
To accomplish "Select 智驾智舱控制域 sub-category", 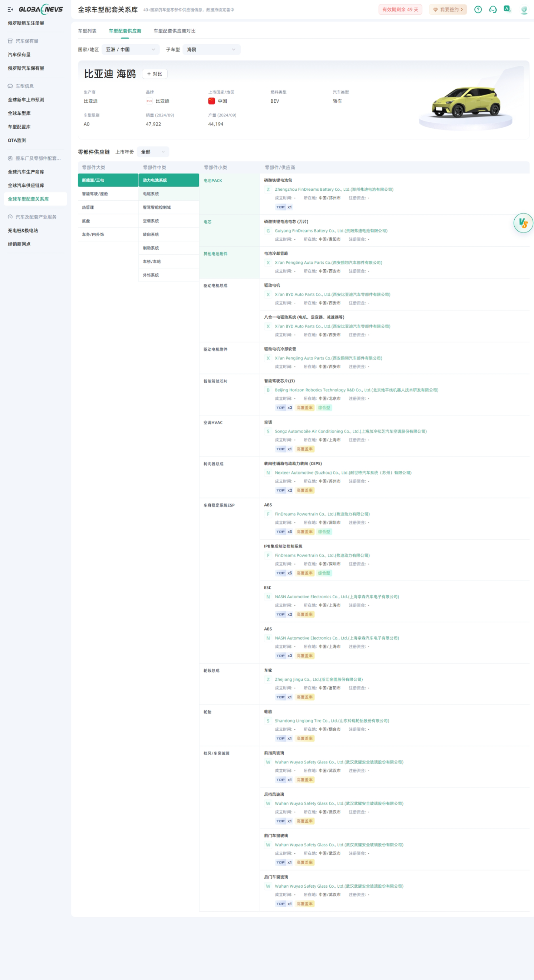I will tap(169, 208).
